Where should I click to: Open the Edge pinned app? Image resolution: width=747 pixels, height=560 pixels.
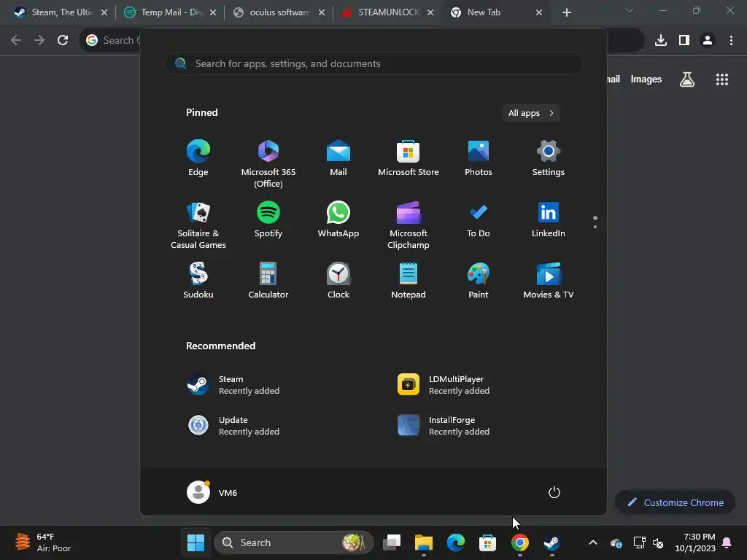[x=198, y=158]
